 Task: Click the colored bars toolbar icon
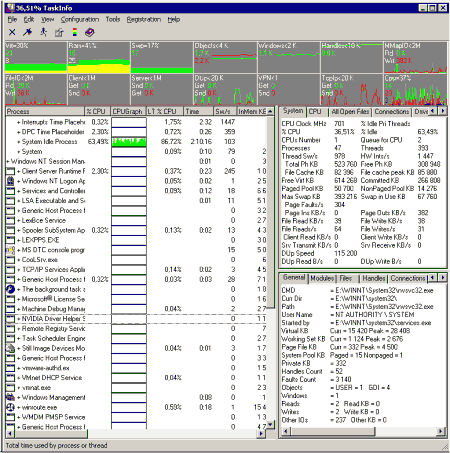(x=75, y=32)
